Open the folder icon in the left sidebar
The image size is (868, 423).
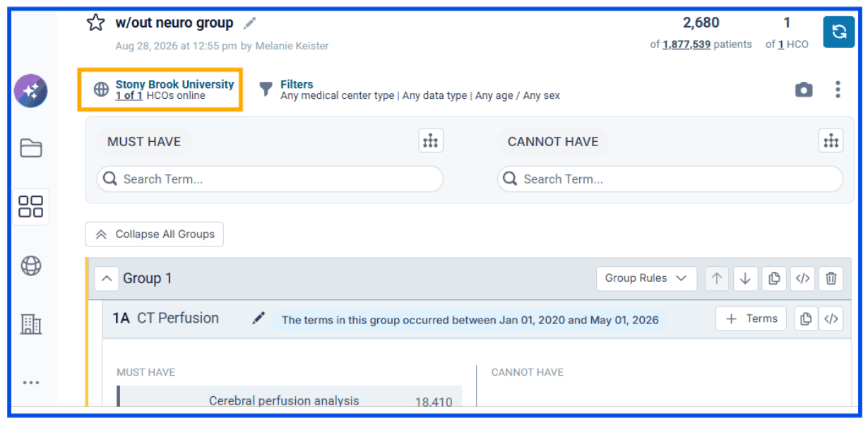click(31, 148)
